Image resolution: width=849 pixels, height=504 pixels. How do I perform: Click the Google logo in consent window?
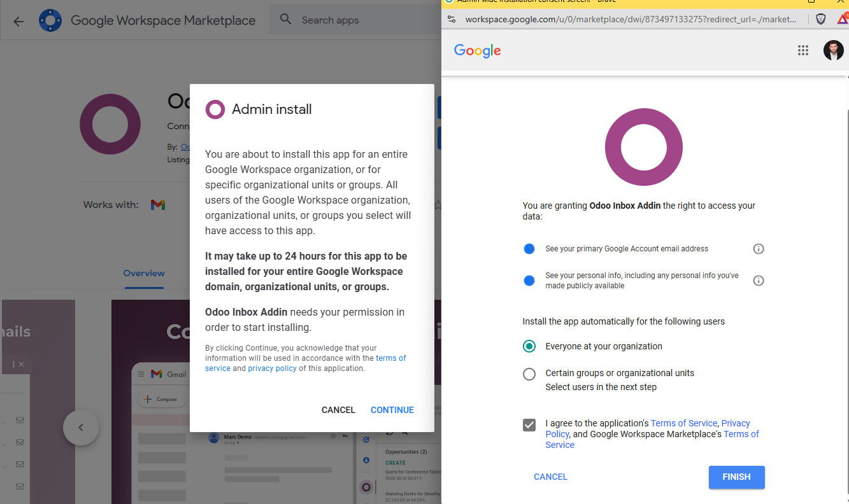click(478, 50)
